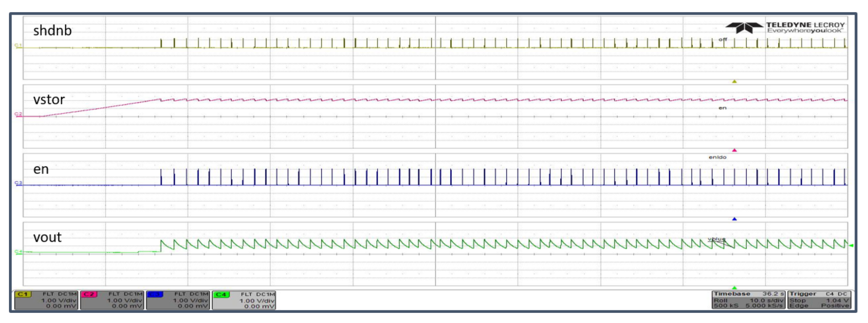
Task: Click green trigger delay triangle under vout grid
Action: tap(734, 288)
